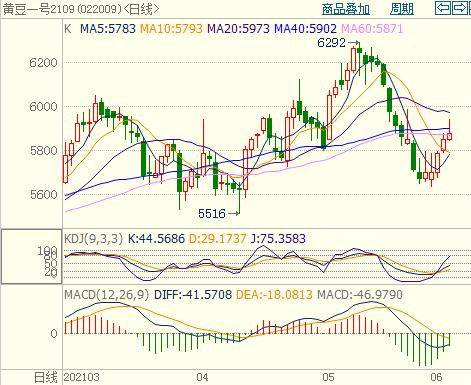Click the MA5:5783 indicator label
The image size is (471, 385).
pyautogui.click(x=108, y=29)
